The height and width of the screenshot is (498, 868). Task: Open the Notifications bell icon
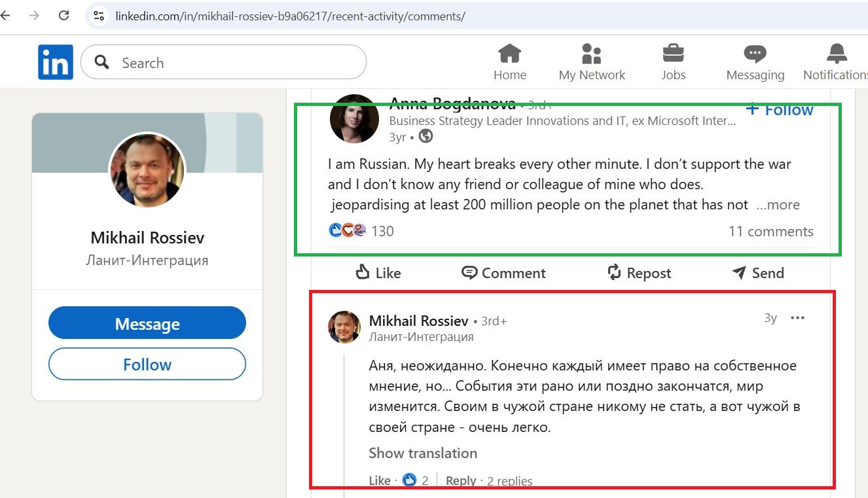pos(837,53)
